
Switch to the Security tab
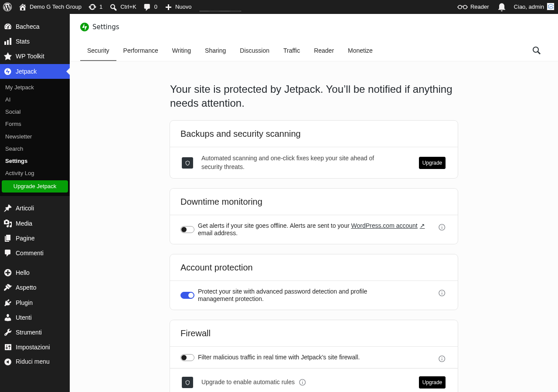(98, 51)
